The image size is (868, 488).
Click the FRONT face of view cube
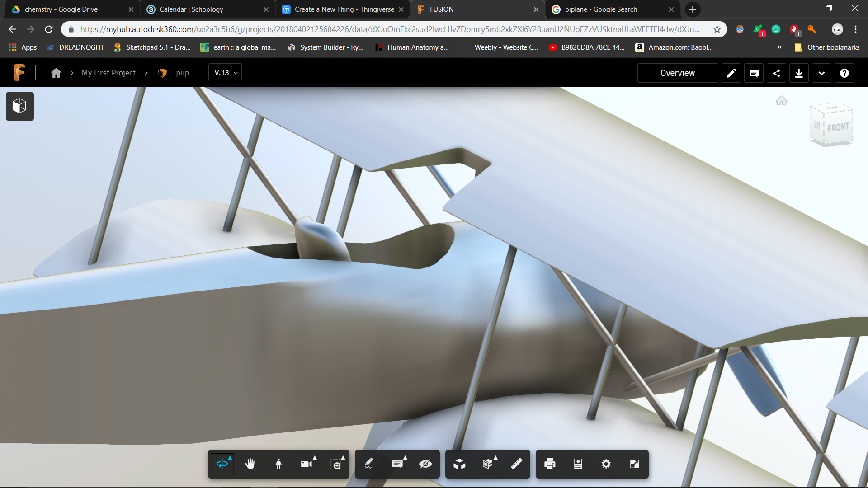(839, 127)
